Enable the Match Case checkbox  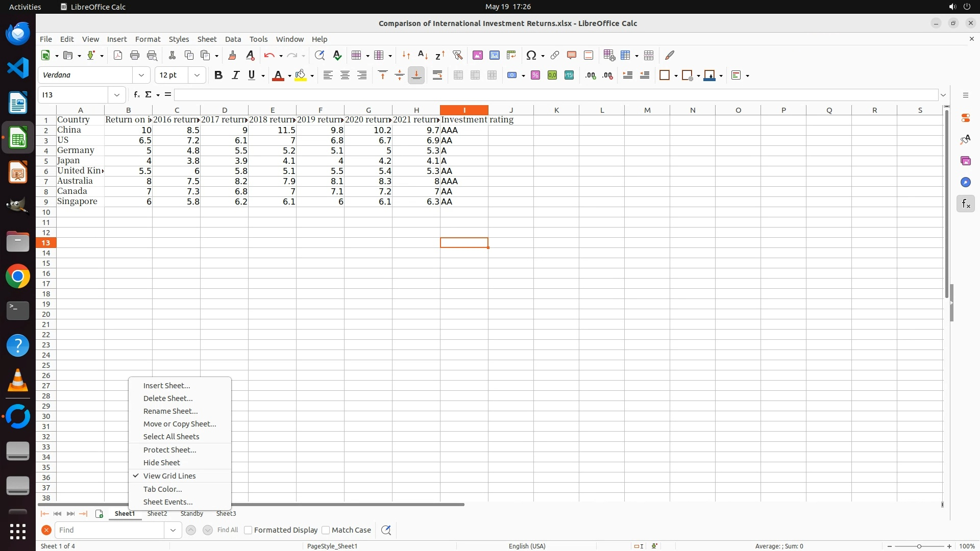[326, 530]
